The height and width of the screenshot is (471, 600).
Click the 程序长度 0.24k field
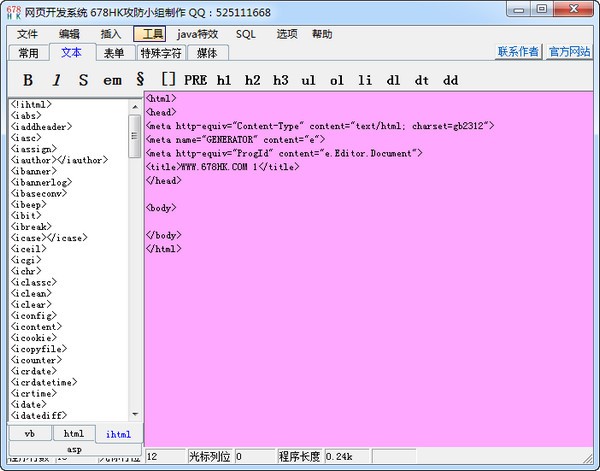coord(347,456)
